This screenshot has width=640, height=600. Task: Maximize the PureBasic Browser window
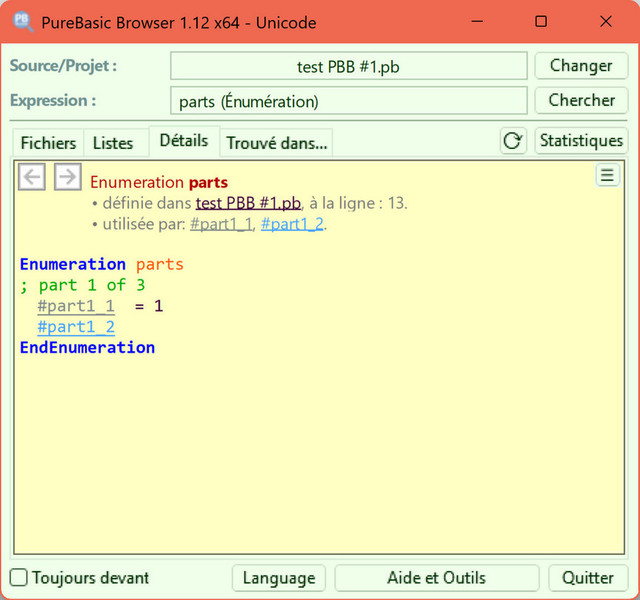coord(541,21)
